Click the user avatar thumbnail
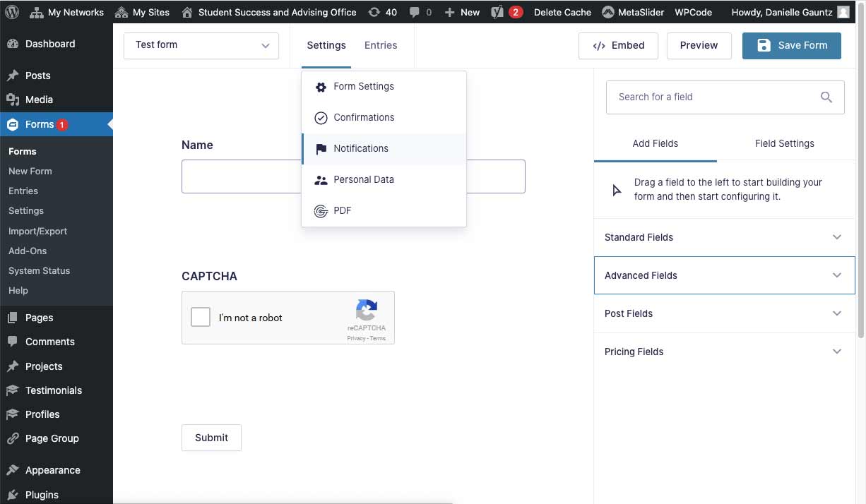This screenshot has height=504, width=866. point(843,12)
